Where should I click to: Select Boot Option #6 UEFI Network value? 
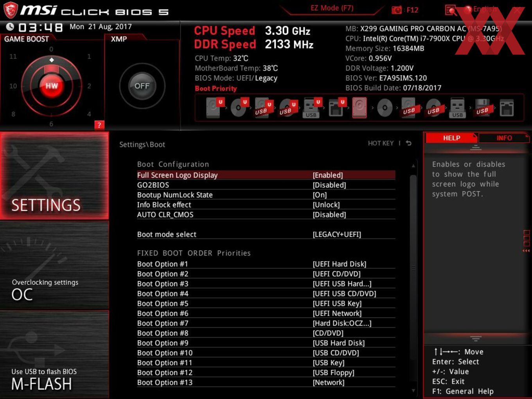pos(337,313)
